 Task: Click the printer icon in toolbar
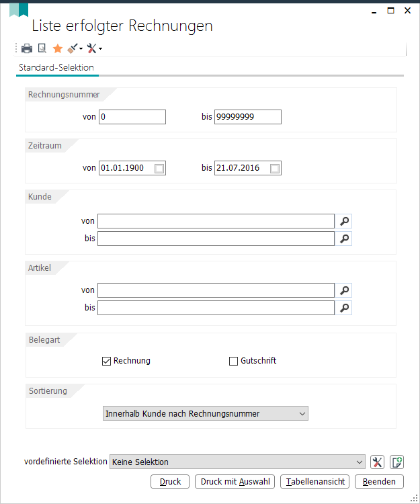(x=27, y=48)
